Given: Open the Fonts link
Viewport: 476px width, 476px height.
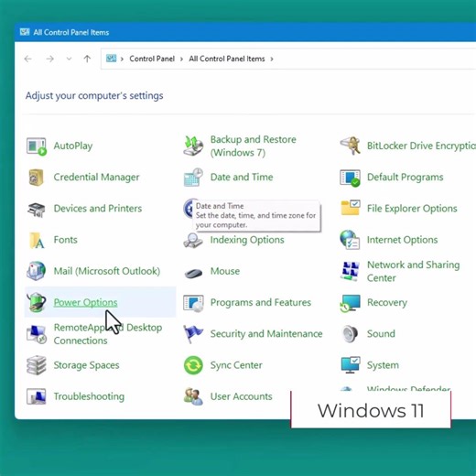Looking at the screenshot, I should point(65,240).
